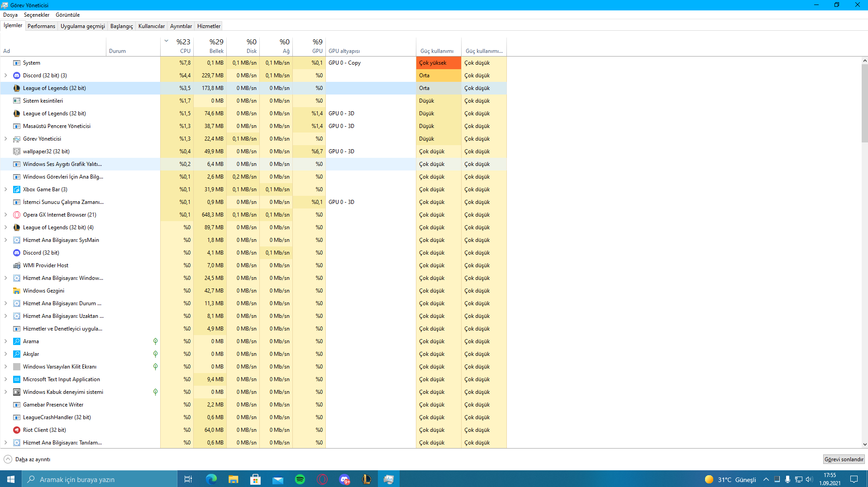Open Opera GX from the taskbar
The height and width of the screenshot is (487, 868).
[322, 479]
